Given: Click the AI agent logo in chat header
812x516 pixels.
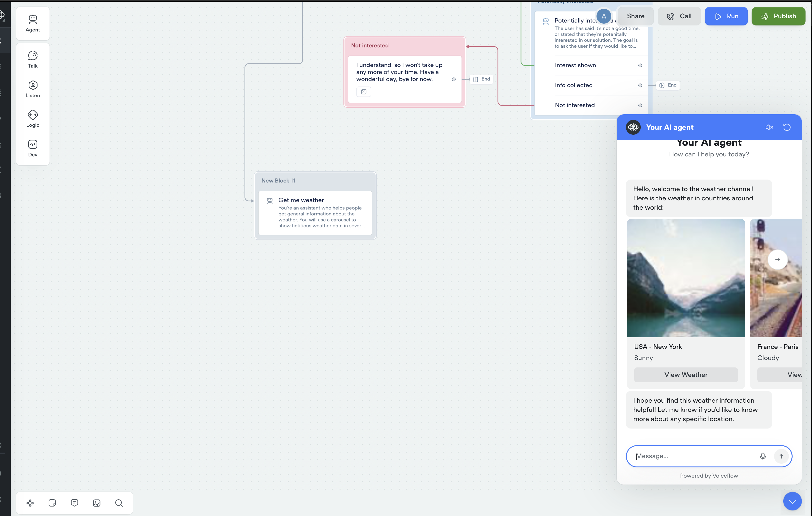Looking at the screenshot, I should click(633, 127).
